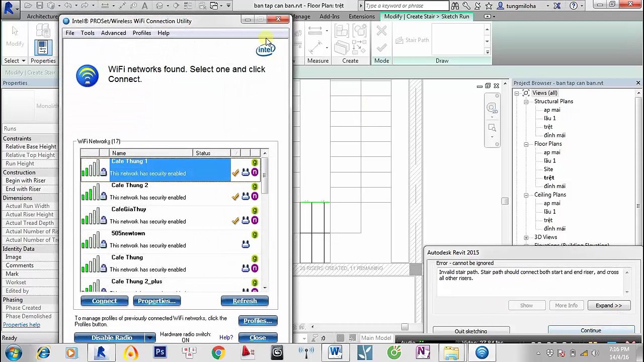
Task: Open the Site floor plan in the Project Browser
Action: point(548,169)
